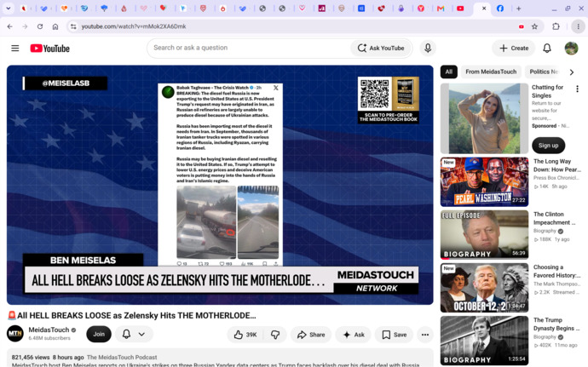Open the Chrome three-dot menu
This screenshot has height=367, width=588.
click(578, 26)
